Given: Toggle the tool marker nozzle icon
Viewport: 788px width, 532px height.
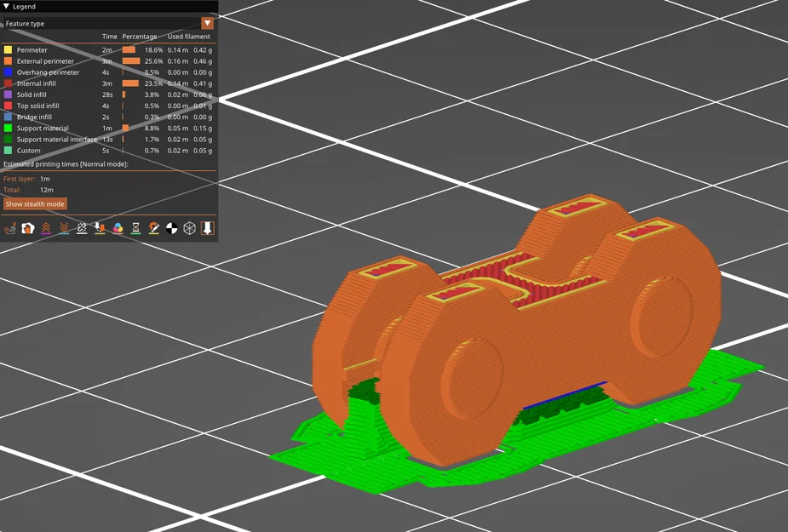Looking at the screenshot, I should tap(208, 228).
